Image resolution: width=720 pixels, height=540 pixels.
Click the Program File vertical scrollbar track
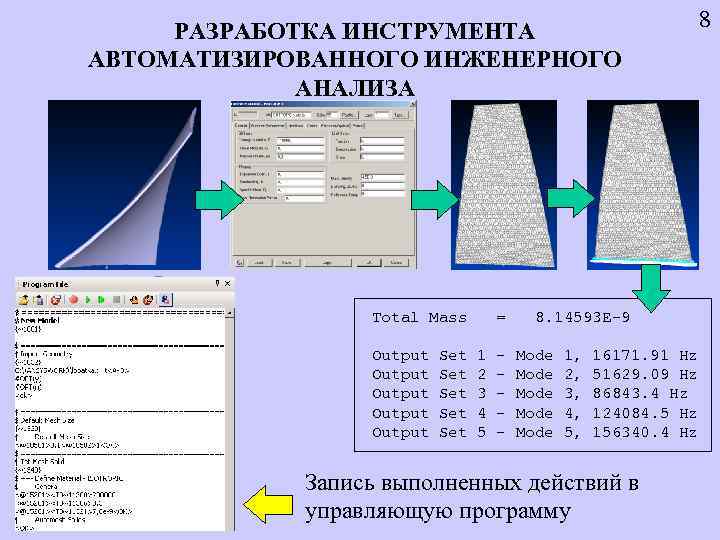(x=230, y=422)
